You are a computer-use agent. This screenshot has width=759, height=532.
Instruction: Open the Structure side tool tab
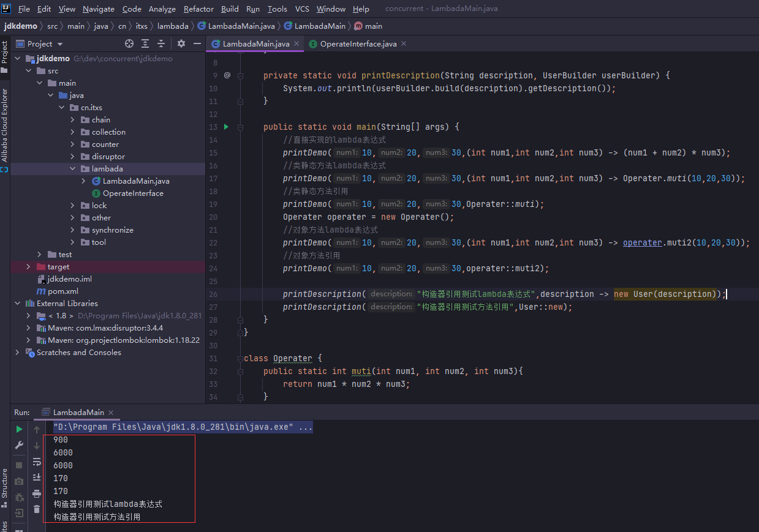[5, 487]
